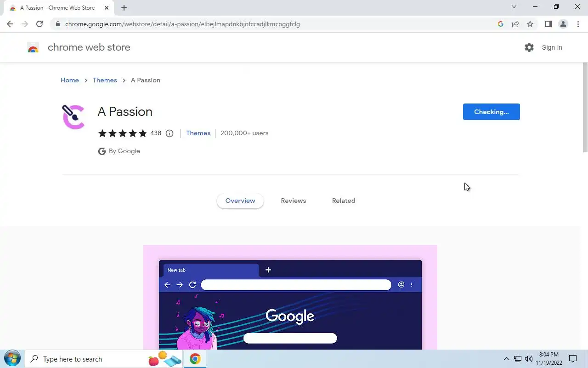This screenshot has width=588, height=368.
Task: Click the Sign in link
Action: [552, 47]
